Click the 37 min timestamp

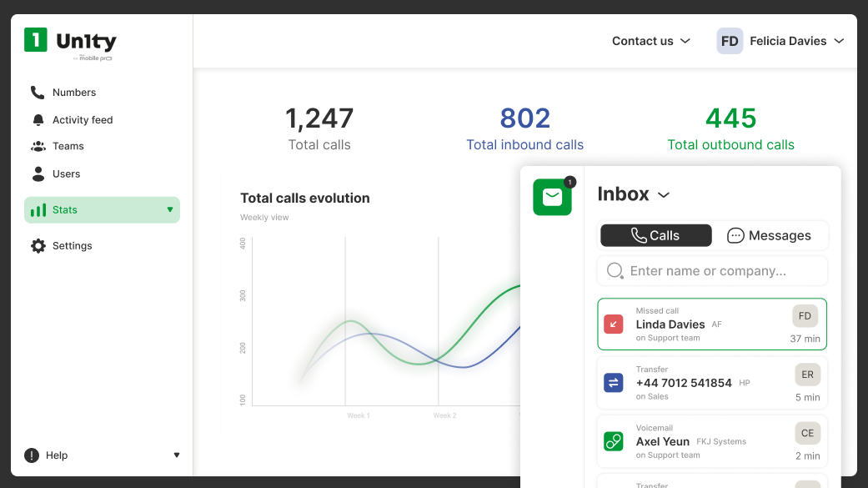pos(805,339)
